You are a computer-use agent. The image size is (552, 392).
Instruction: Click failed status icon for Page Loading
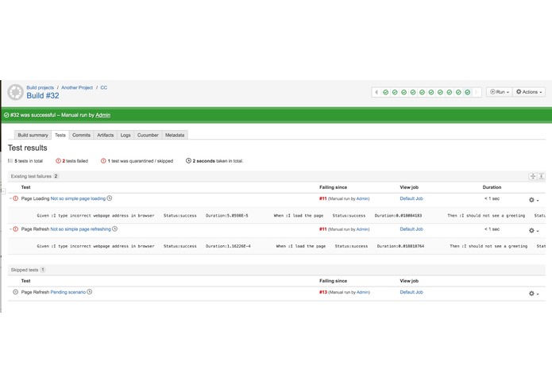pos(16,198)
